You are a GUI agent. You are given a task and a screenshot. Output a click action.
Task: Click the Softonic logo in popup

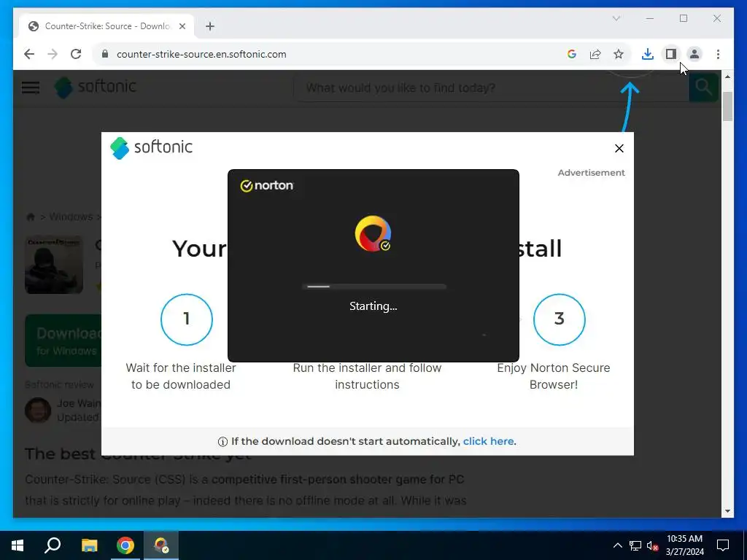pyautogui.click(x=151, y=147)
